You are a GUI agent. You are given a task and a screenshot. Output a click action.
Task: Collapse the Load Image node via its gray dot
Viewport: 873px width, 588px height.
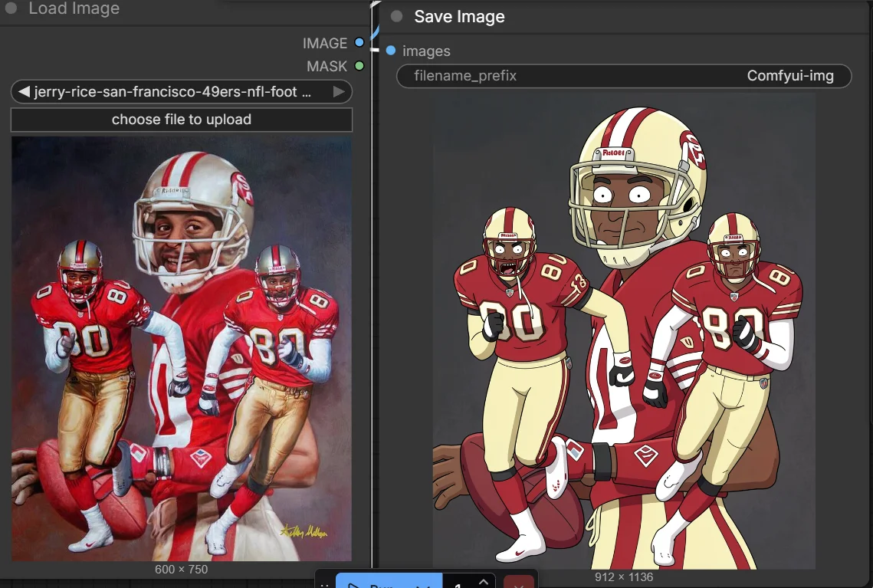(11, 8)
